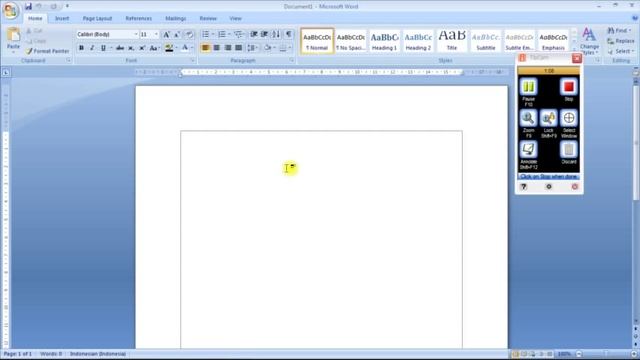Click Decrease Indent icon
Viewport: 640px width, 360px height.
(253, 34)
